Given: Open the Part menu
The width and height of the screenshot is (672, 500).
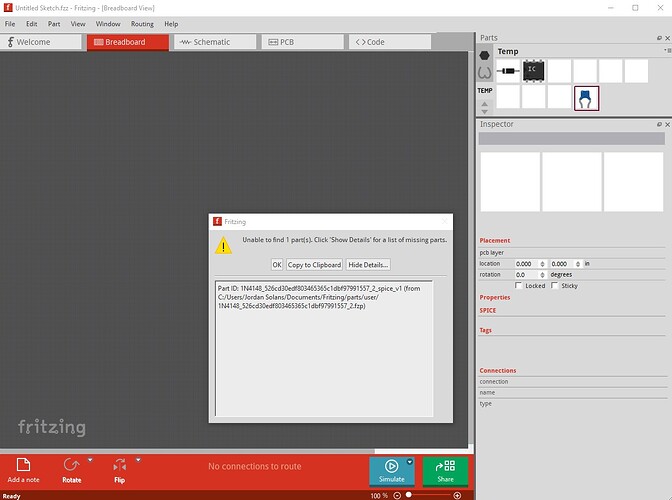Looking at the screenshot, I should (x=54, y=24).
